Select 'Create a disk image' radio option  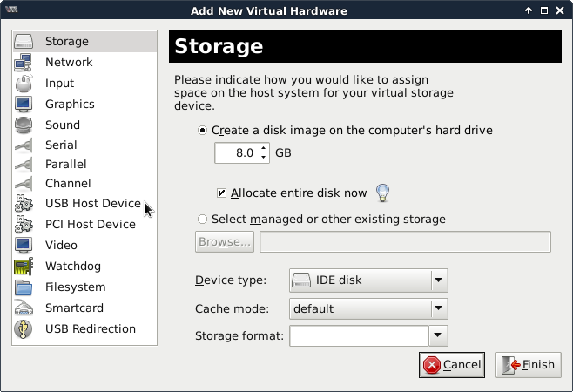click(x=204, y=131)
